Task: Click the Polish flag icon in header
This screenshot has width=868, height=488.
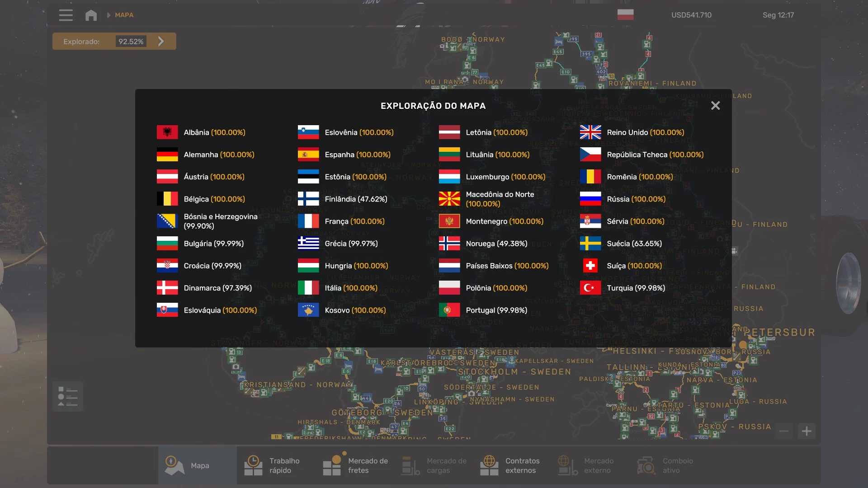Action: coord(625,14)
